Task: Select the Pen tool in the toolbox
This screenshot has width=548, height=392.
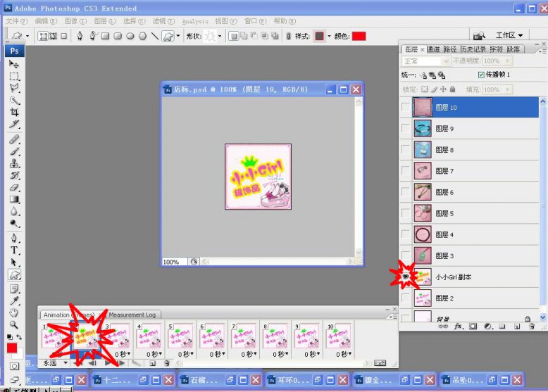Action: 14,239
